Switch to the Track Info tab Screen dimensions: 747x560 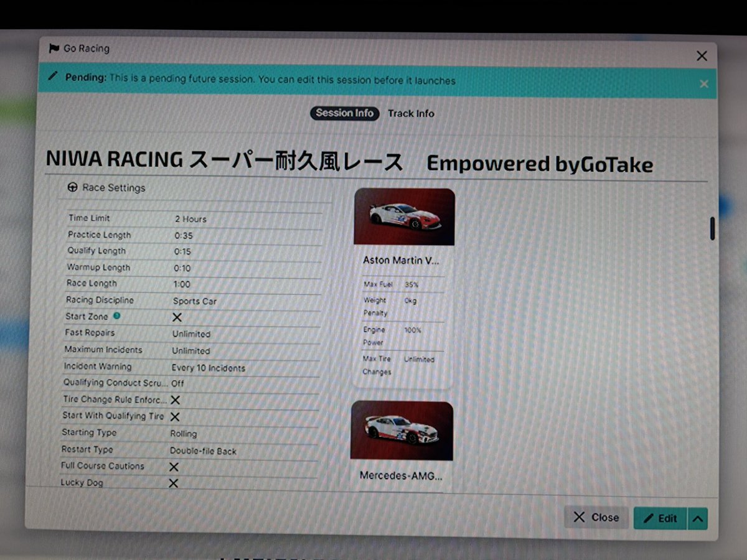[x=411, y=113]
